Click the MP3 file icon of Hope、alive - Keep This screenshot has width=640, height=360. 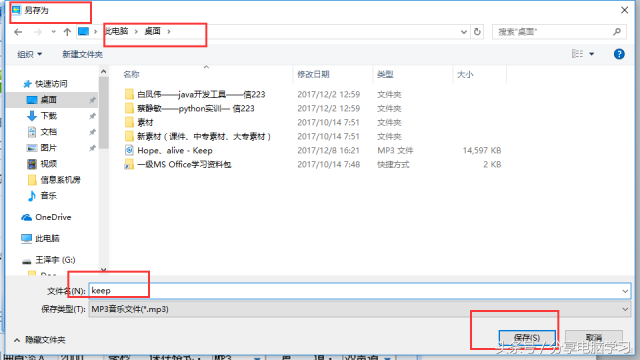point(129,150)
